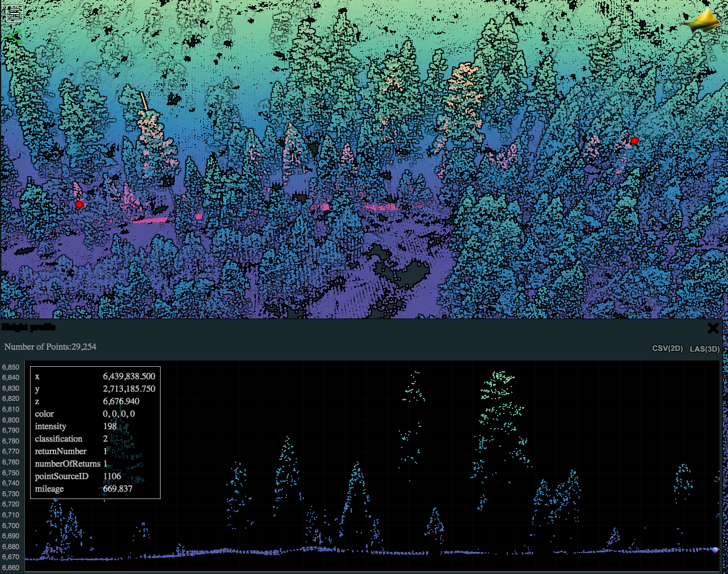Export profile as CSV(2D)

pos(667,349)
